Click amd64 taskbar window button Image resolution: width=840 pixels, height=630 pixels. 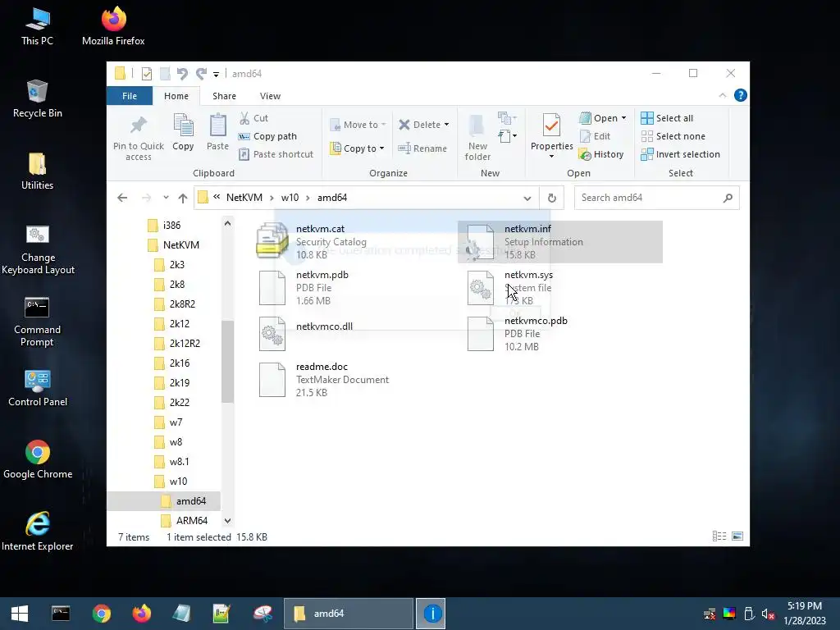coord(349,614)
